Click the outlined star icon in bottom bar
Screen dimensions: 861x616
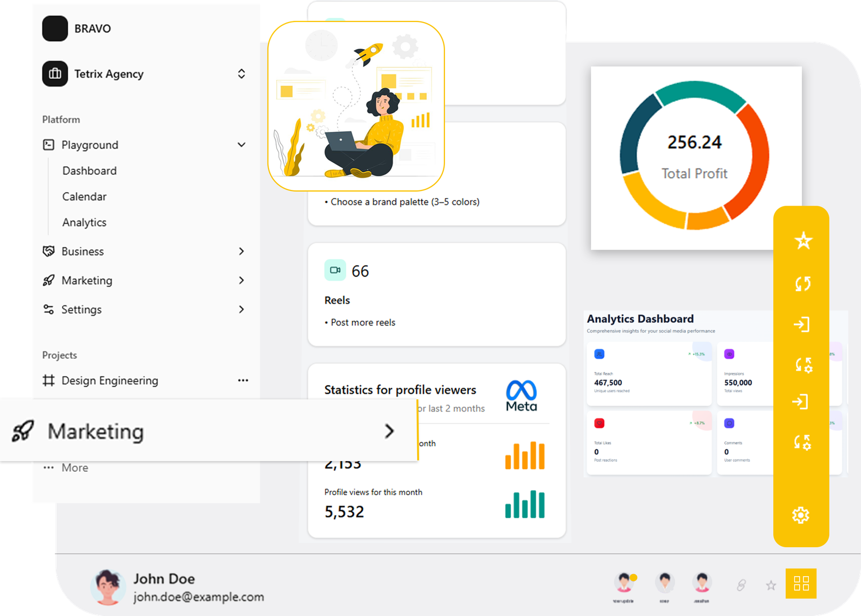(x=771, y=585)
